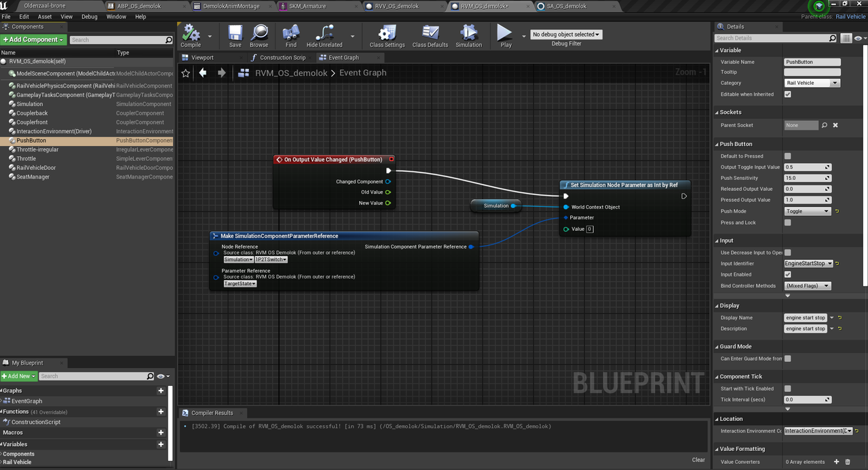Open the debug object filter dropdown
The width and height of the screenshot is (868, 470).
[x=566, y=34]
